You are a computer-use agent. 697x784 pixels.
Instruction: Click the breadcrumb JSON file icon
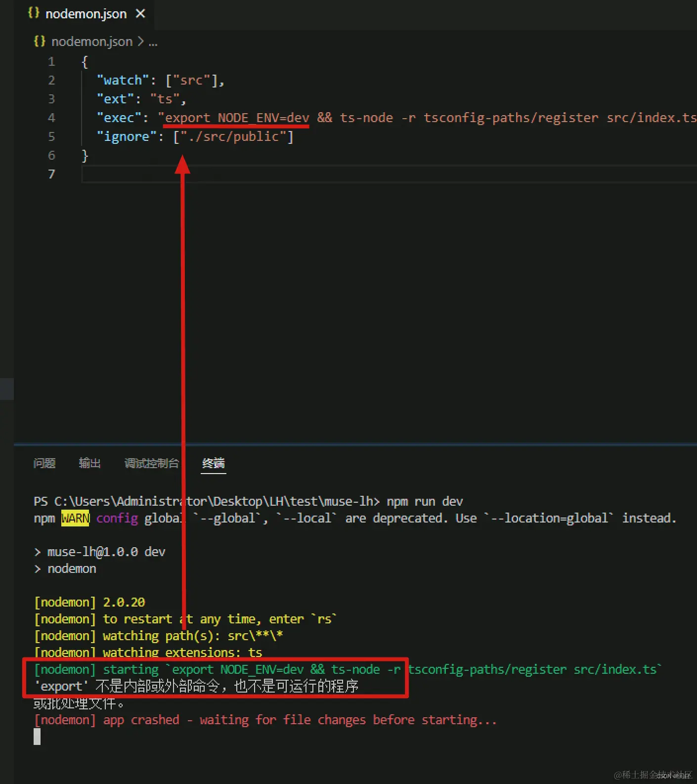(x=40, y=41)
